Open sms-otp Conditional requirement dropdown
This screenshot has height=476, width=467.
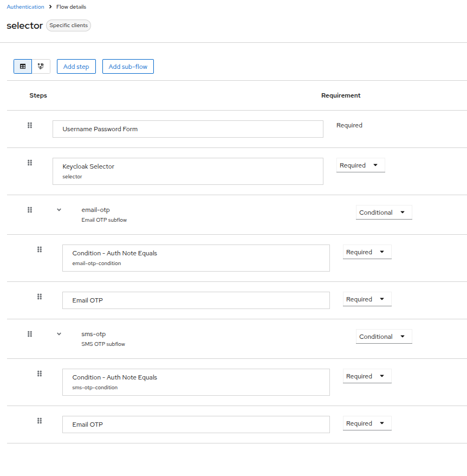tap(384, 337)
